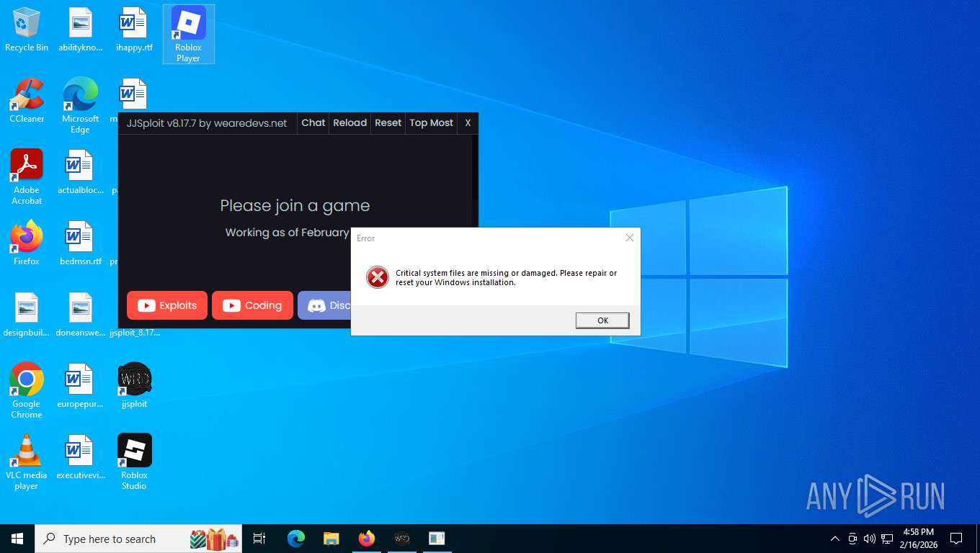Screen dimensions: 980x553
Task: Open the Exploits YouTube button
Action: click(x=167, y=305)
